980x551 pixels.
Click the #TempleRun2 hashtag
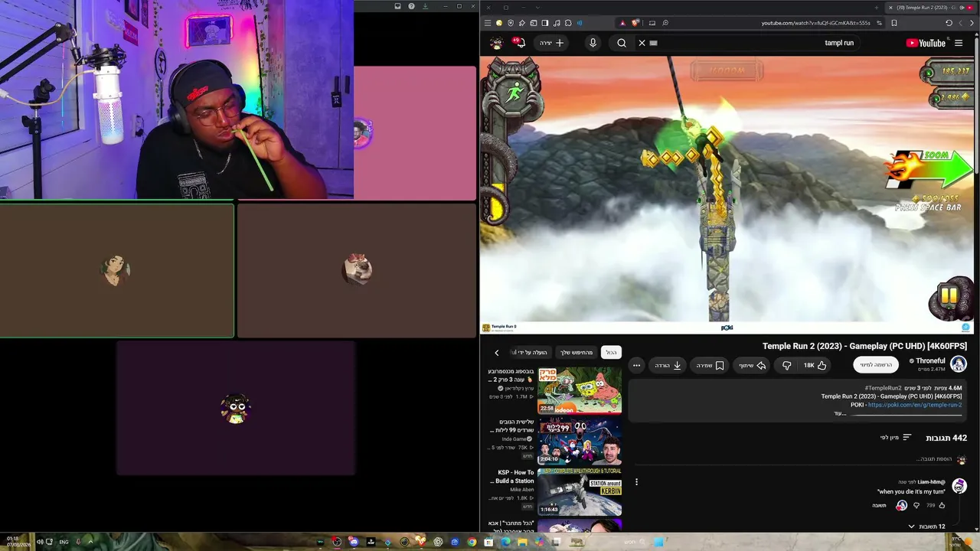point(883,388)
